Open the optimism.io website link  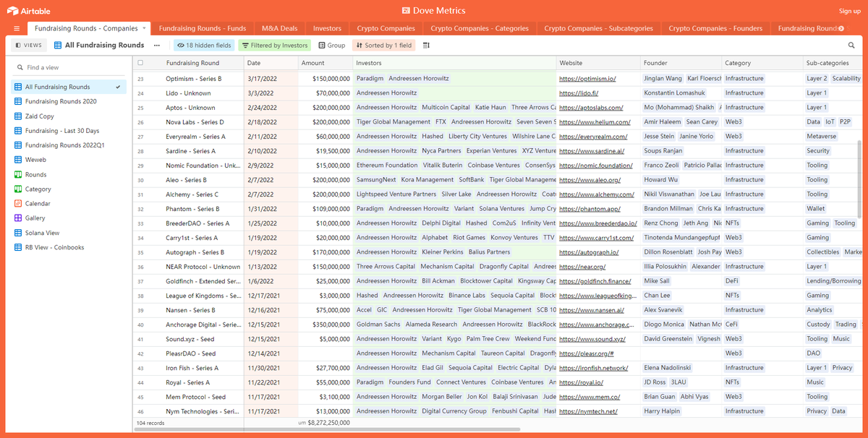[587, 79]
